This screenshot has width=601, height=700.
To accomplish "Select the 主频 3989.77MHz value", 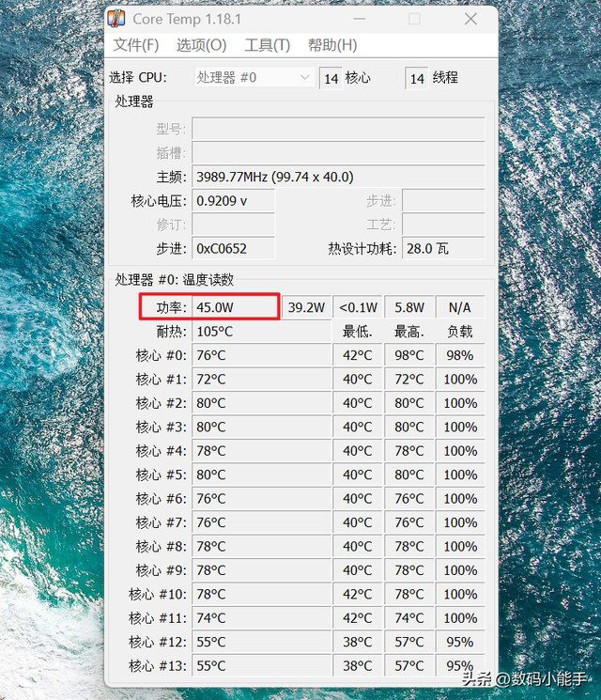I will click(338, 177).
